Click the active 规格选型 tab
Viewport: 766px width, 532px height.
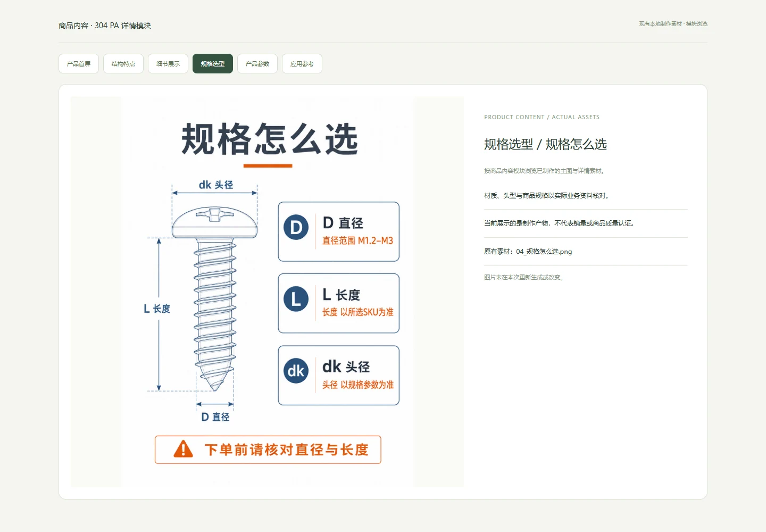pos(213,64)
